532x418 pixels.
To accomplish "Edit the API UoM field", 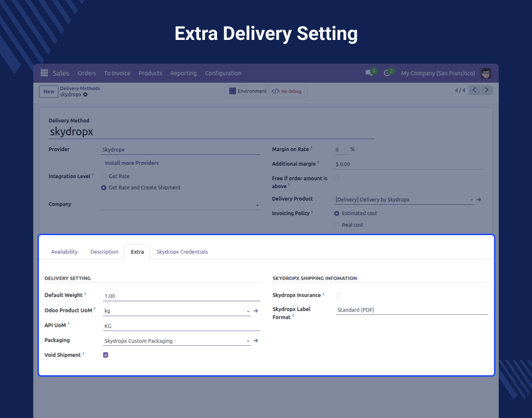I will (x=182, y=326).
